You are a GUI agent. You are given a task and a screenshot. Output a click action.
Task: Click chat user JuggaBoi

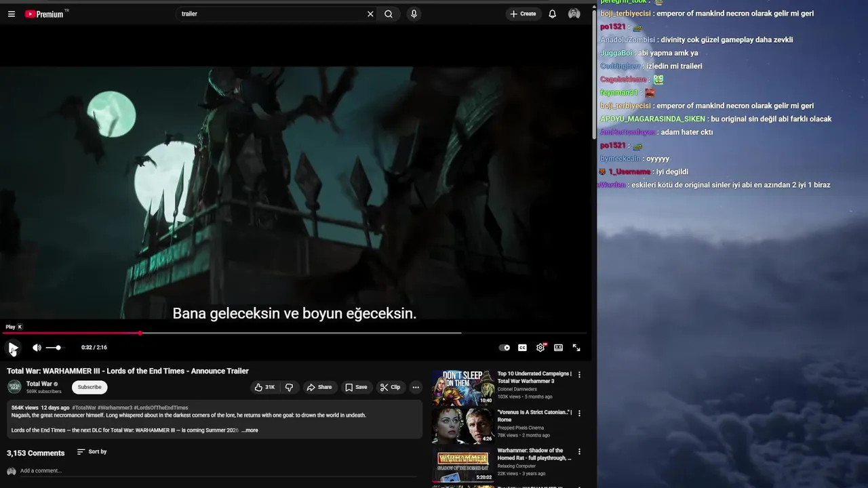point(616,53)
